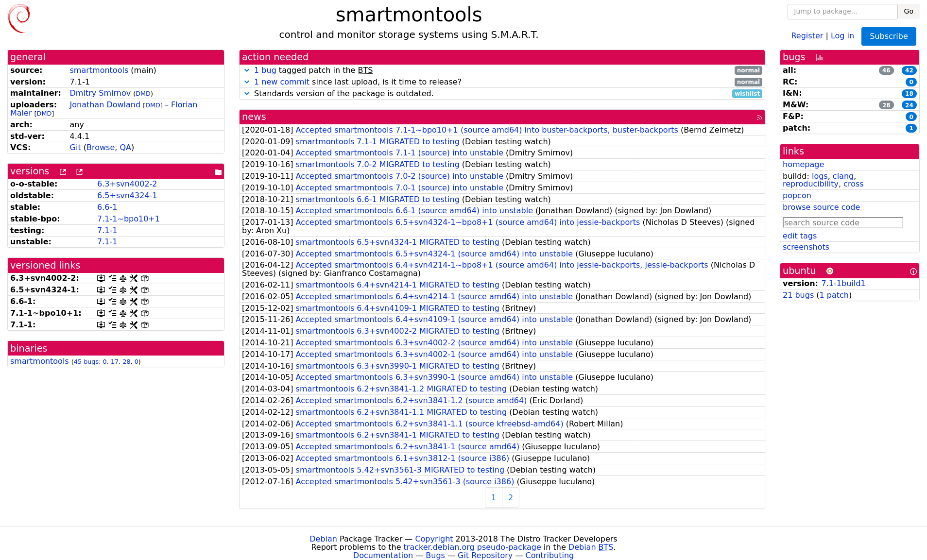View the copyright scales icon for 7.1-1~bpo10+1

point(123,313)
